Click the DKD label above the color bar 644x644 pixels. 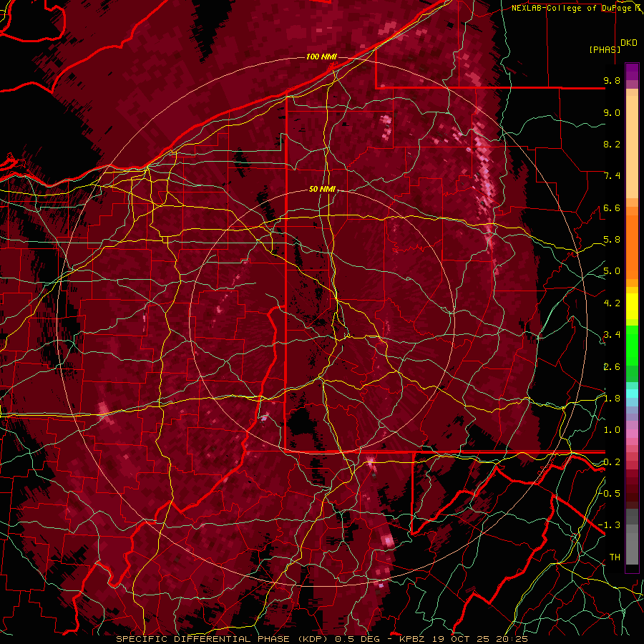point(629,43)
